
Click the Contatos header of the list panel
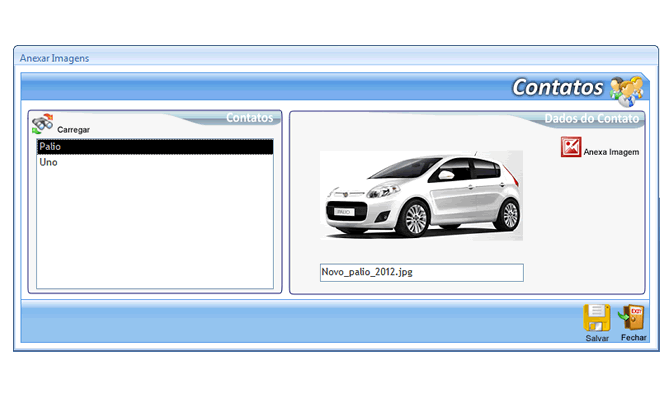(250, 118)
